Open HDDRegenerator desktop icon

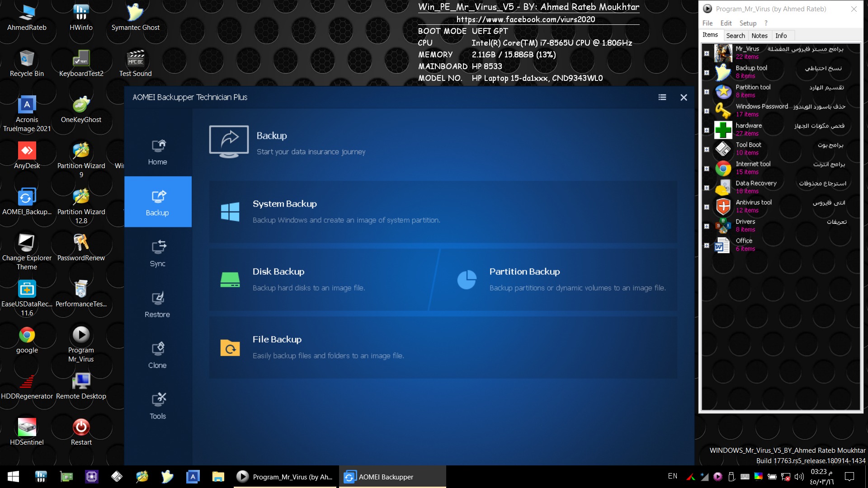pyautogui.click(x=27, y=386)
